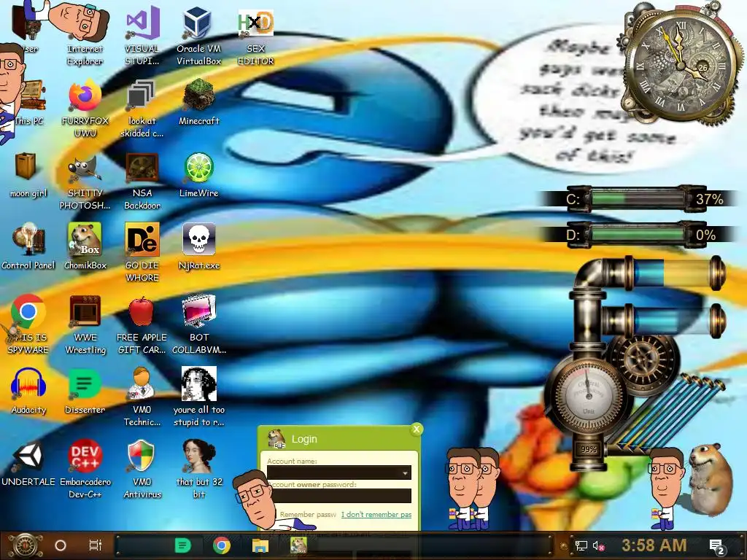The height and width of the screenshot is (560, 747).
Task: Click the D: drive usage bar gadget
Action: point(638,235)
